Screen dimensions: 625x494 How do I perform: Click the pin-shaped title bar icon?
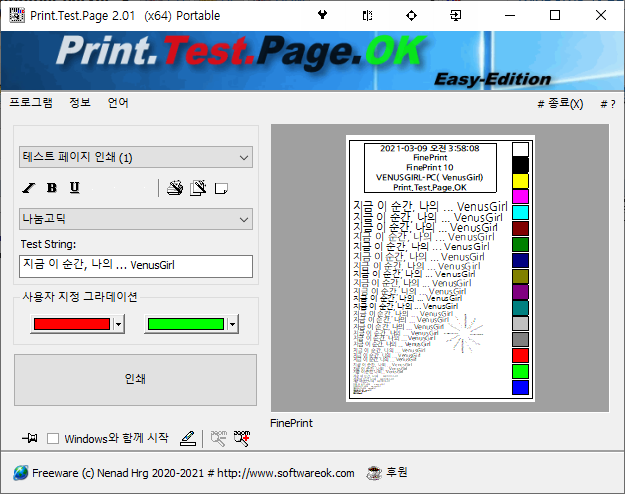[322, 15]
